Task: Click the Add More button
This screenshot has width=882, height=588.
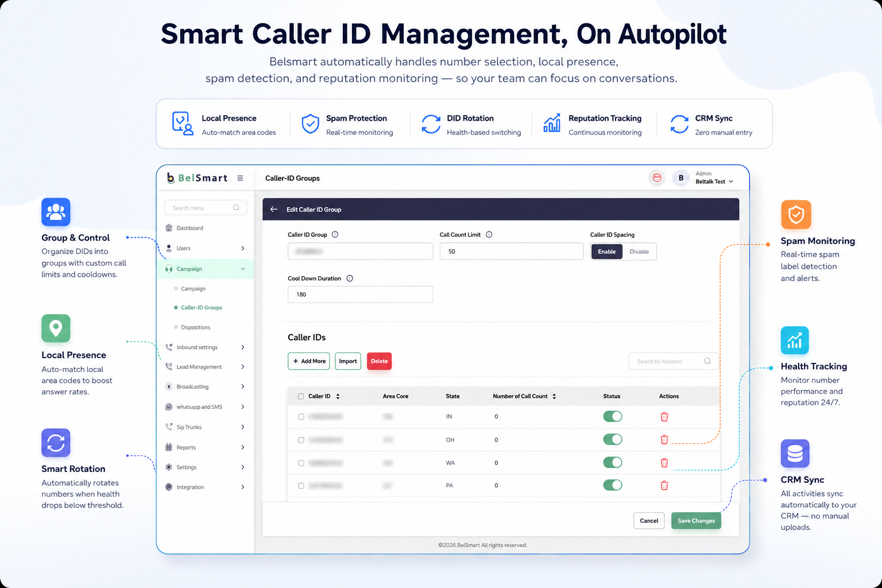Action: point(309,361)
